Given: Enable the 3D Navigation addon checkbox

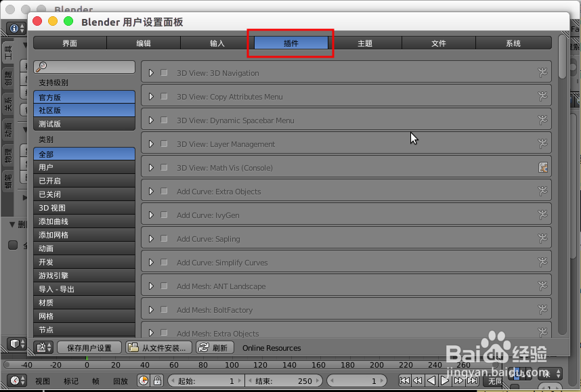Looking at the screenshot, I should [164, 72].
